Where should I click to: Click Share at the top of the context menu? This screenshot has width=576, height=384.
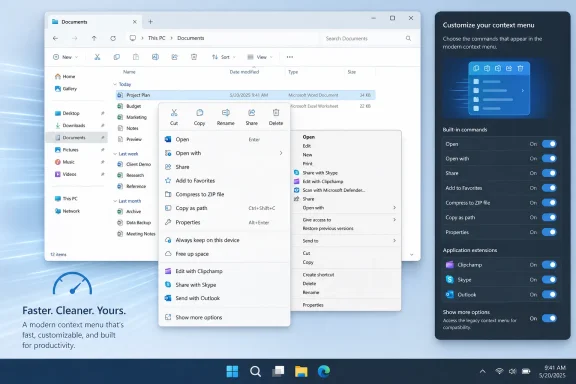coord(252,117)
